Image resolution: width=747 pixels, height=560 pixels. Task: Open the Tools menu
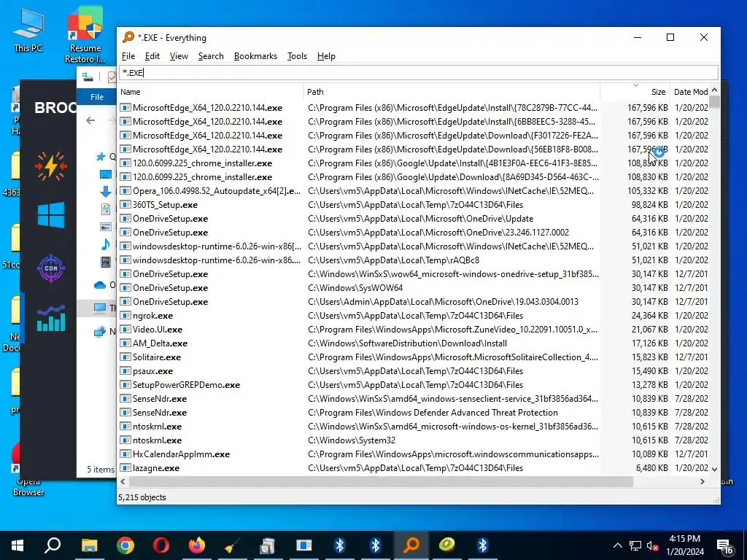tap(297, 56)
